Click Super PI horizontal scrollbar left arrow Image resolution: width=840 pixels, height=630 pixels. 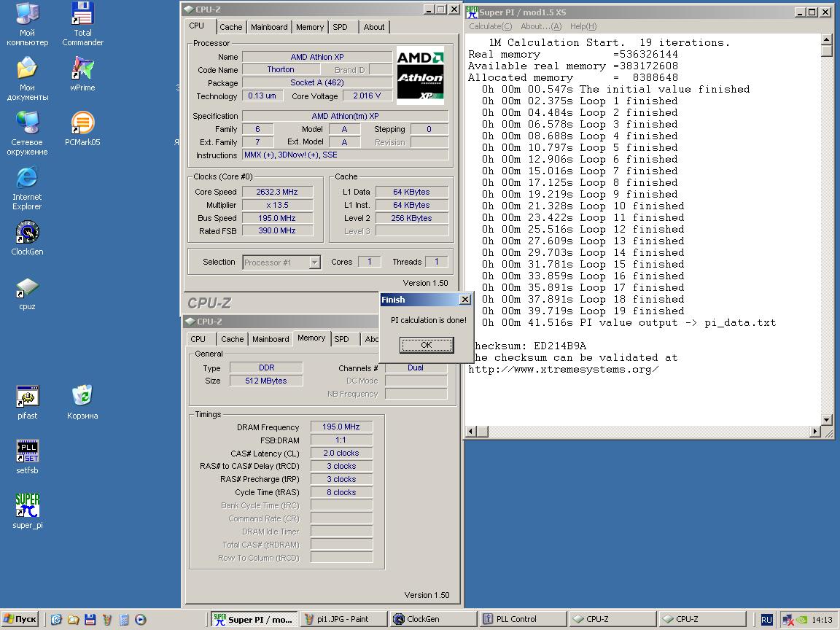click(472, 431)
